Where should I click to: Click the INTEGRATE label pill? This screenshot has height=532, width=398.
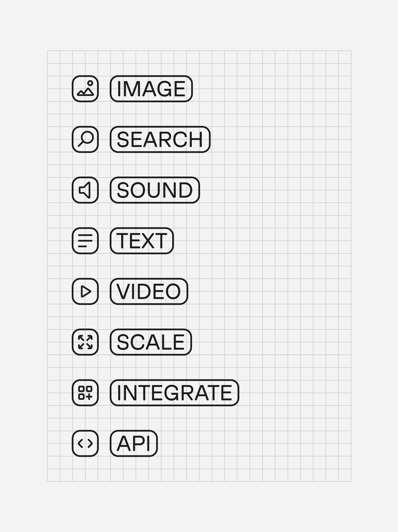point(174,393)
